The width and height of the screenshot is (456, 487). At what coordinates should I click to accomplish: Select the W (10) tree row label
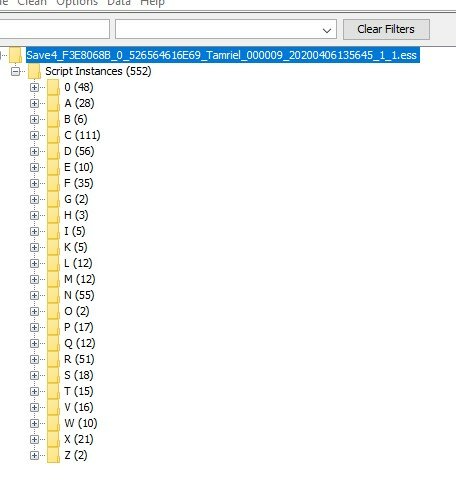click(81, 423)
